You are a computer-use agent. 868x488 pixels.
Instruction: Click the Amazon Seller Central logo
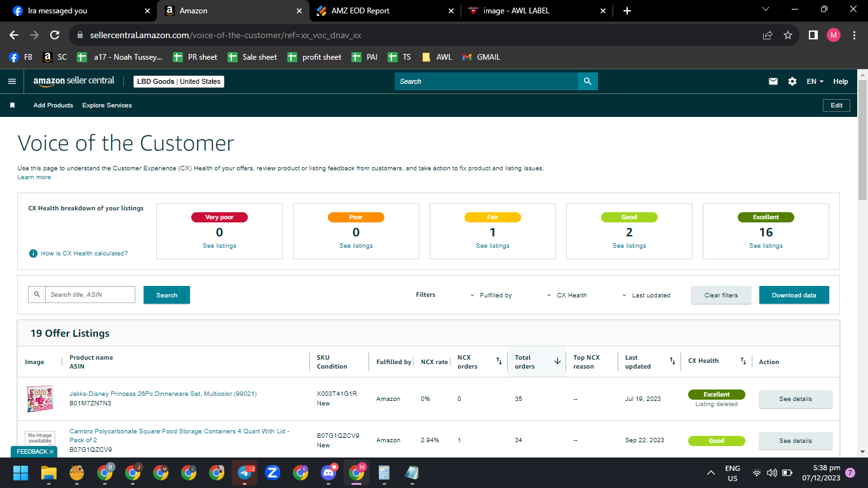[x=74, y=81]
